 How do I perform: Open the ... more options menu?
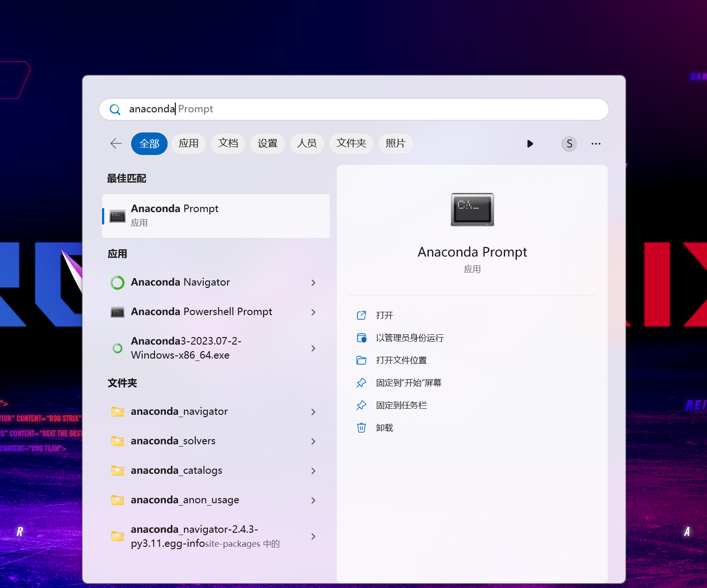click(596, 144)
